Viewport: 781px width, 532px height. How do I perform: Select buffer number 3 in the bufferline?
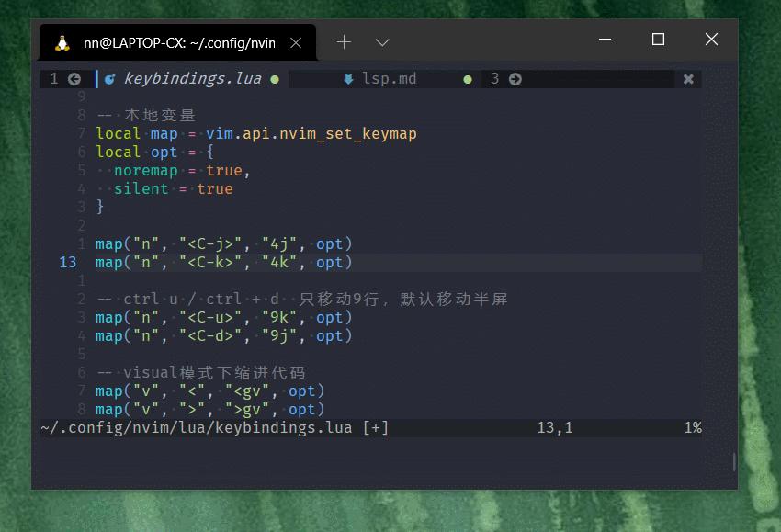(494, 78)
